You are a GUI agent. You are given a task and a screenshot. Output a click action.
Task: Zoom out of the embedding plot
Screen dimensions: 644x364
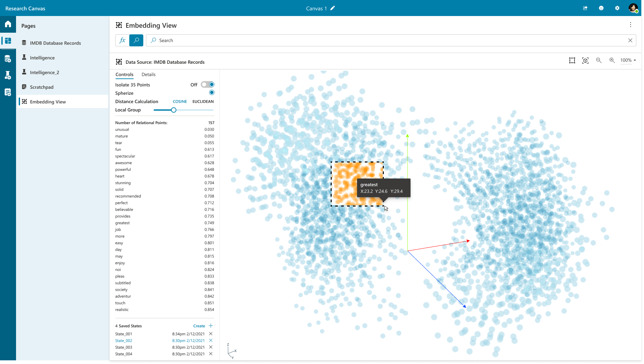[x=599, y=60]
